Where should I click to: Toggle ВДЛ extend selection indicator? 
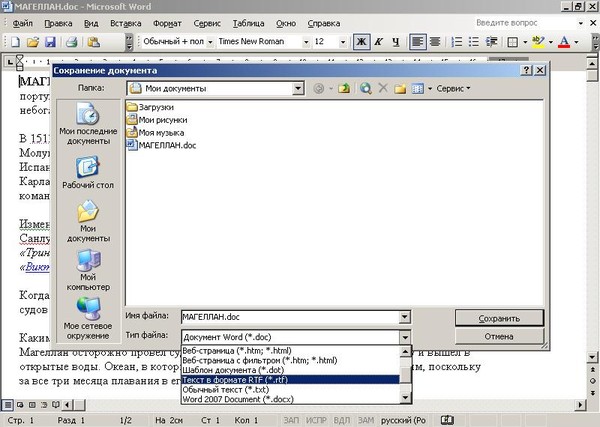[x=342, y=420]
